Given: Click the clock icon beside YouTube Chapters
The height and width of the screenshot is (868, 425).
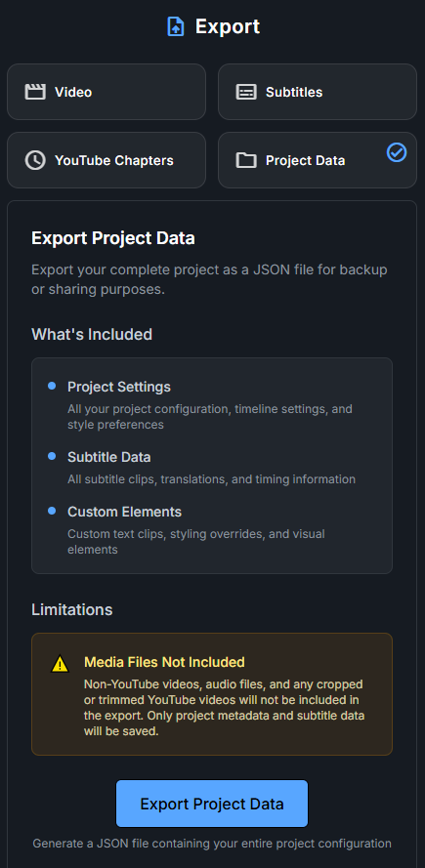Looking at the screenshot, I should coord(35,160).
